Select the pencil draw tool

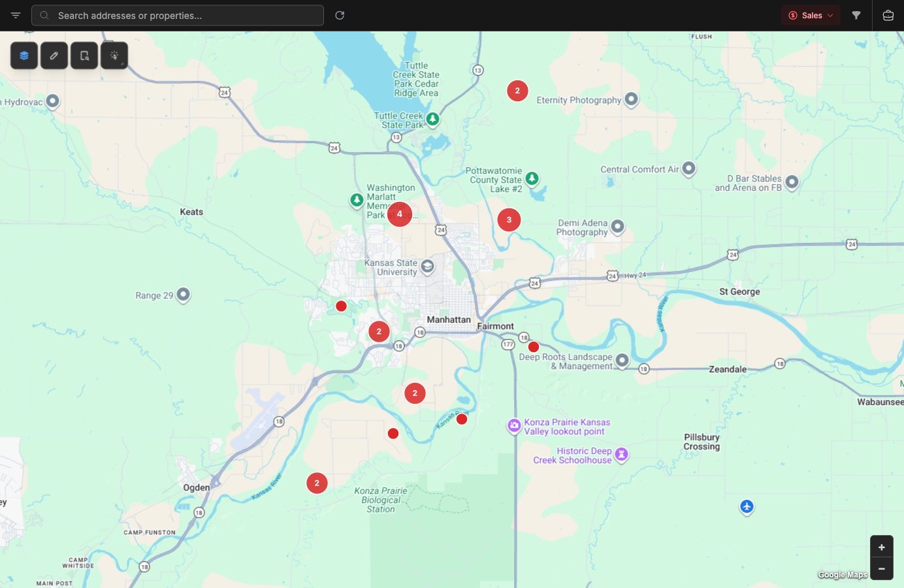point(54,56)
